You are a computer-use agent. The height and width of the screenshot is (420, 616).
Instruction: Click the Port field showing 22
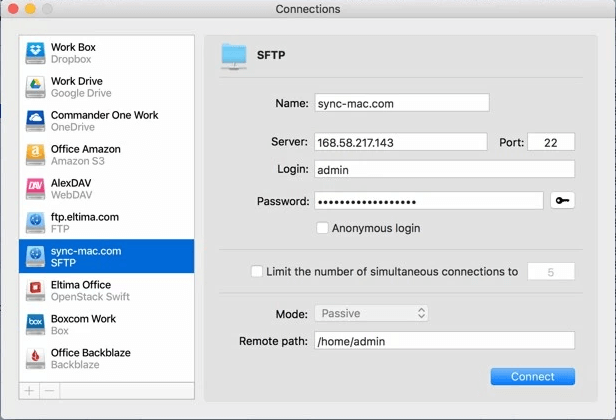(551, 142)
